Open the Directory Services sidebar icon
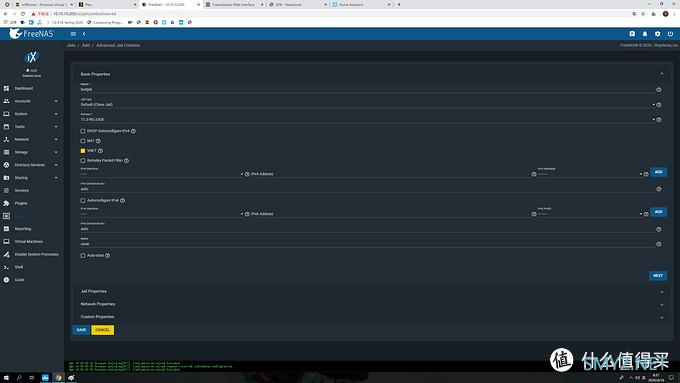The image size is (680, 383). click(x=7, y=165)
